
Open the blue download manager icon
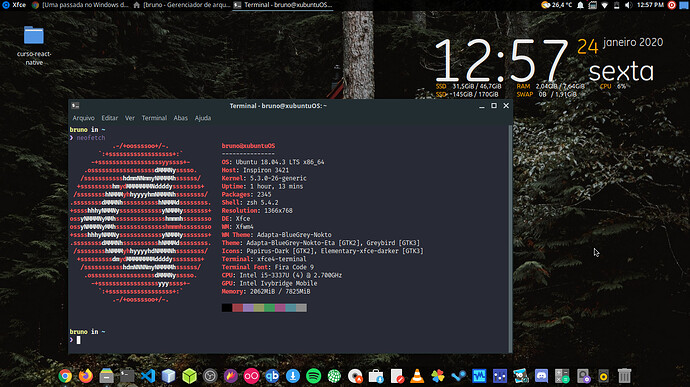[x=293, y=376]
